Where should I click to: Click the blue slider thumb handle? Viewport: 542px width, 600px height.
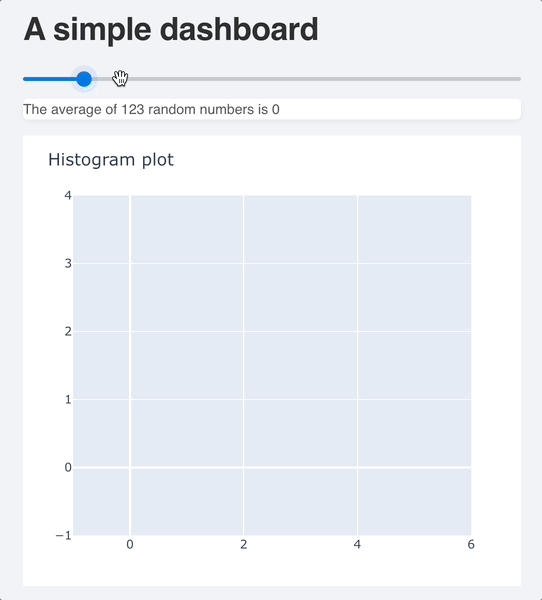point(84,79)
